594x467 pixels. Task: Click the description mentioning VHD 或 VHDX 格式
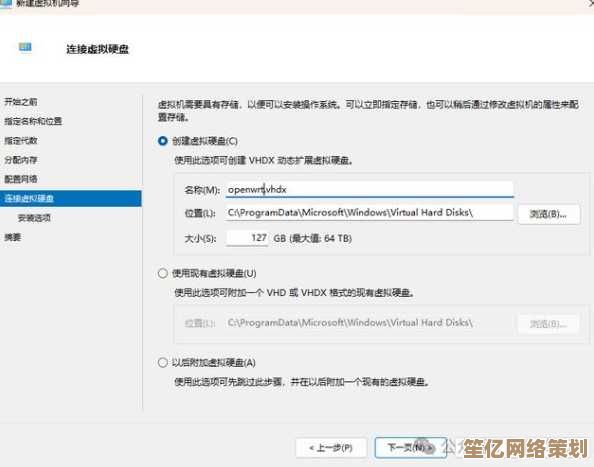(x=294, y=293)
